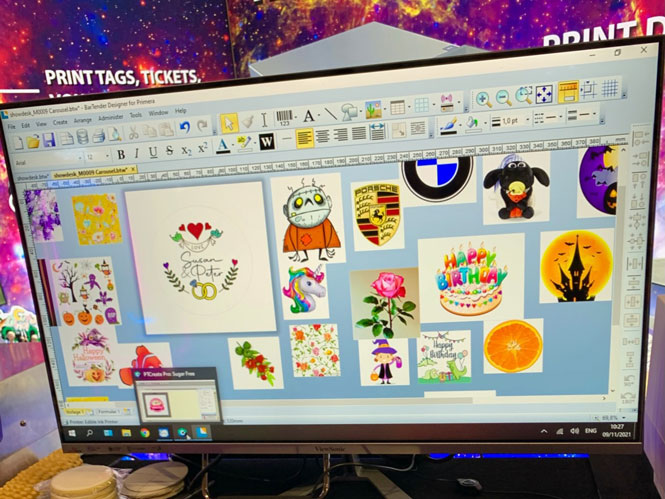Toggle the grid lines display
This screenshot has width=665, height=499.
[610, 88]
